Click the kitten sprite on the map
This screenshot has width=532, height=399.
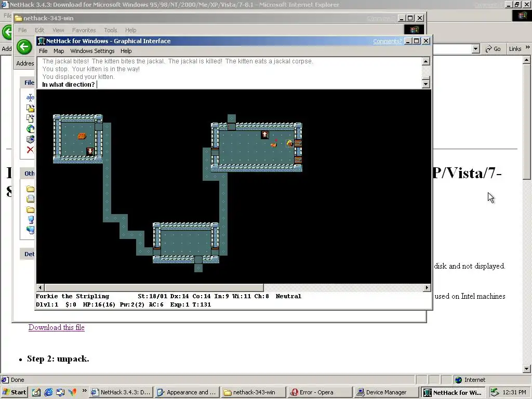pyautogui.click(x=274, y=144)
